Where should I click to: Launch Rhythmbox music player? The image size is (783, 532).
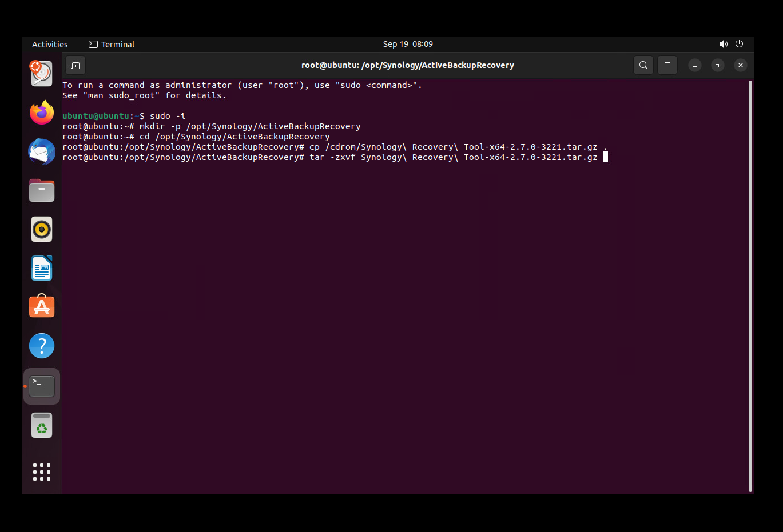pos(42,229)
